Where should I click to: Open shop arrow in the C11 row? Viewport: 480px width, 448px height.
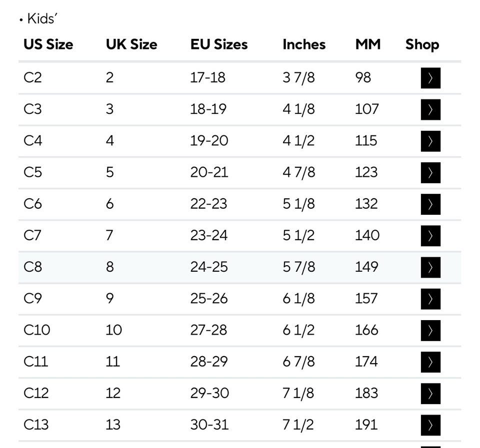430,362
